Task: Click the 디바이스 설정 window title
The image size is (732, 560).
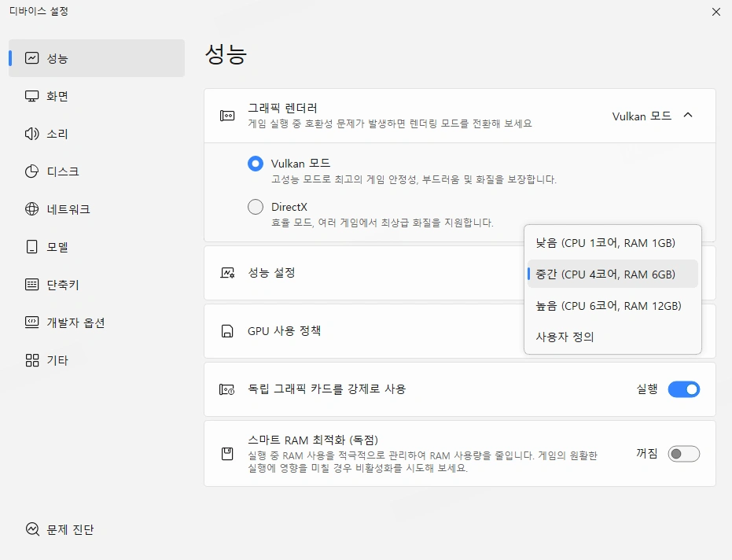Action: [39, 11]
